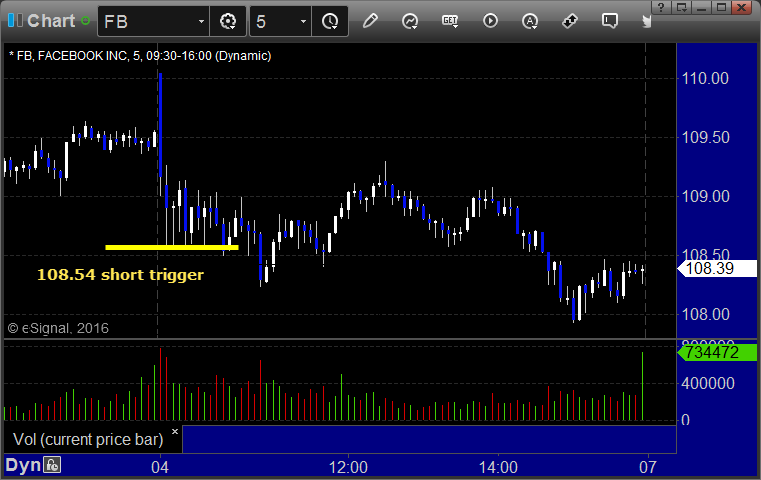Image resolution: width=761 pixels, height=480 pixels.
Task: Open the chart studies icon menu
Action: tap(410, 21)
